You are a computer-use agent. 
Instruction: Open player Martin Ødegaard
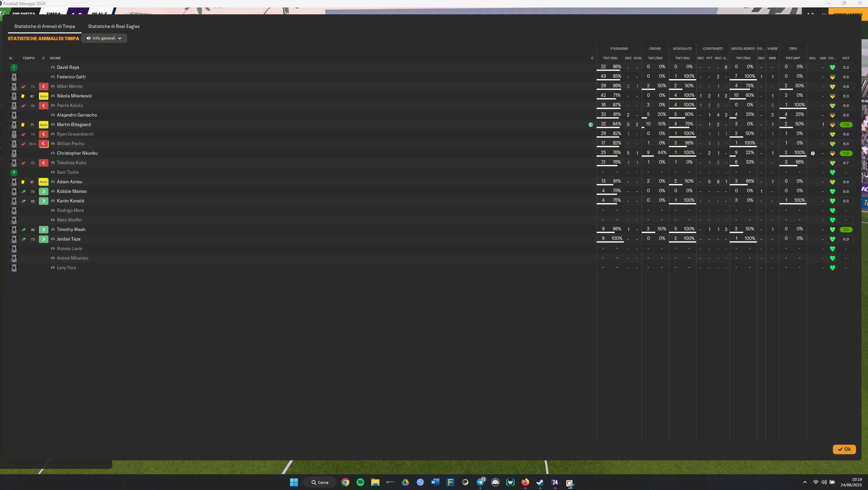74,125
